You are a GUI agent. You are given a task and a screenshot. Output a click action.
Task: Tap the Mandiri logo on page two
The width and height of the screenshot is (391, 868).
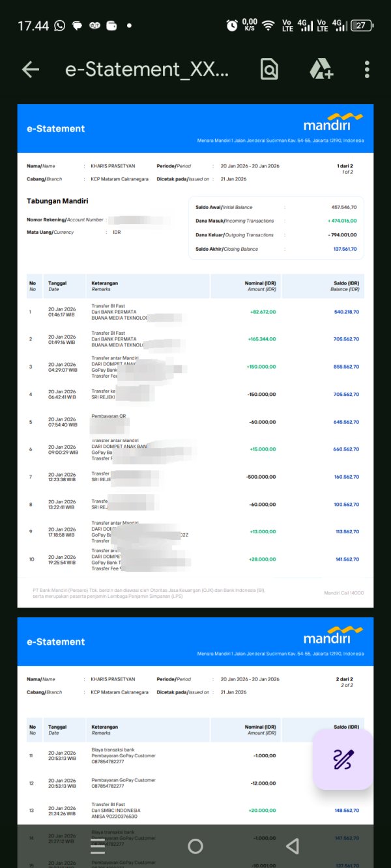pos(333,636)
